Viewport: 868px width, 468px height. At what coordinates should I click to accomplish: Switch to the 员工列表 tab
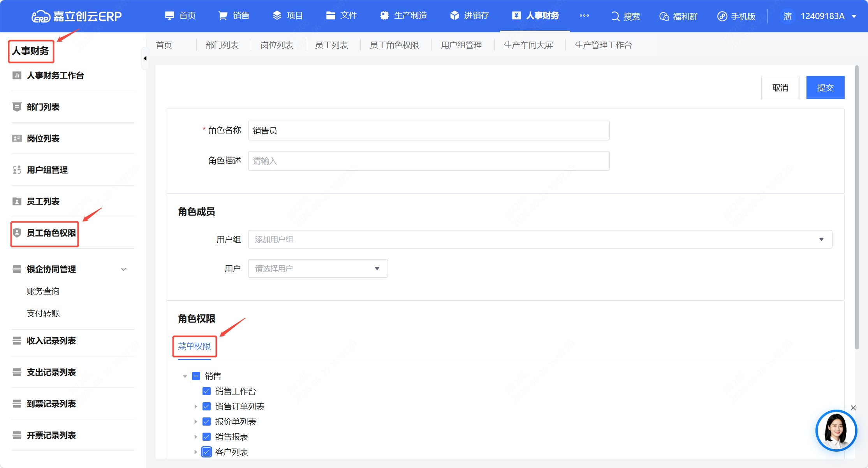pos(331,45)
